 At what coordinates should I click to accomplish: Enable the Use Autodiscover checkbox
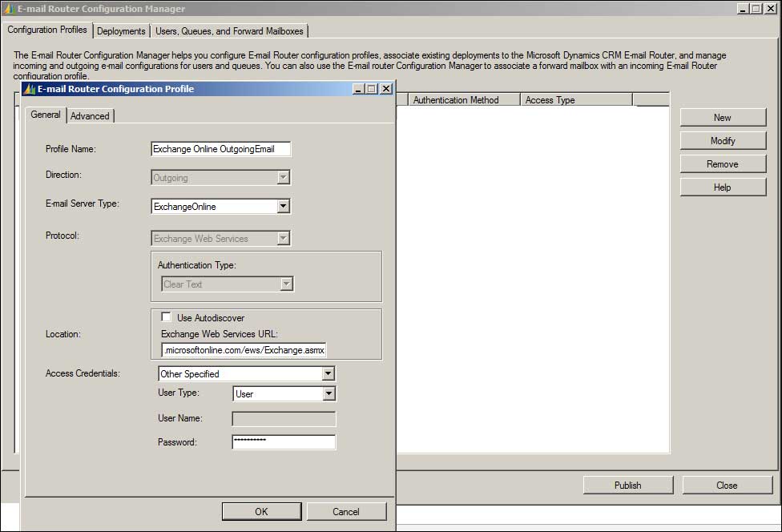point(167,317)
